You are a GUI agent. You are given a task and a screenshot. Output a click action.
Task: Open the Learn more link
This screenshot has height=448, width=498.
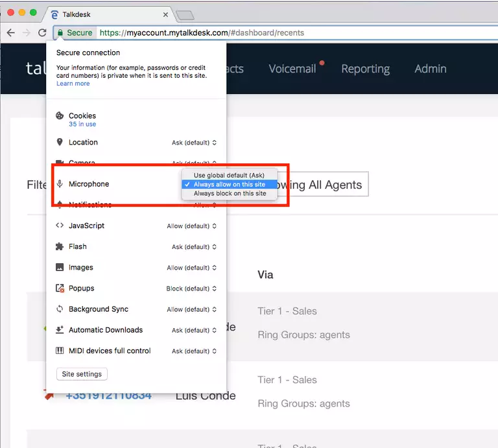pos(73,84)
